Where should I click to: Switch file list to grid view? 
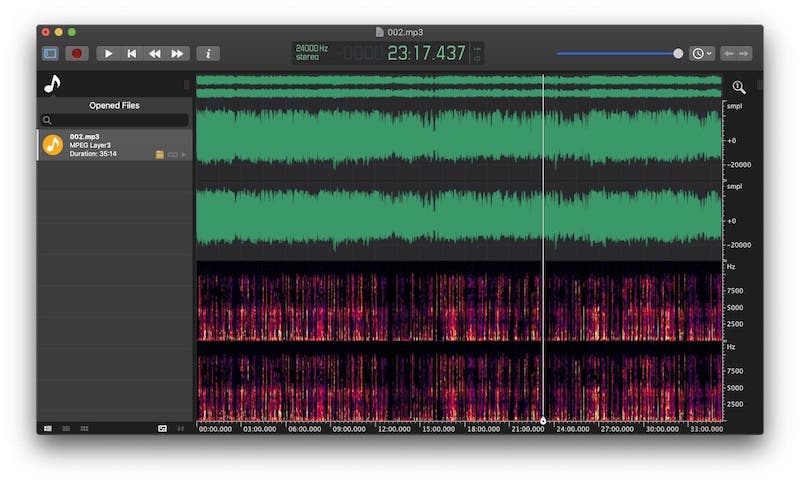tap(85, 428)
